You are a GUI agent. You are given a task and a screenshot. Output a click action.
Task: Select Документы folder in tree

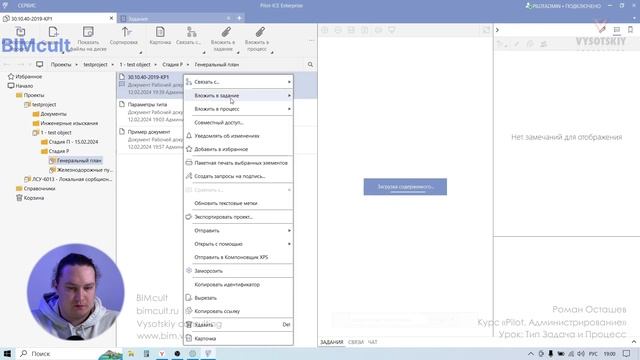[53, 114]
